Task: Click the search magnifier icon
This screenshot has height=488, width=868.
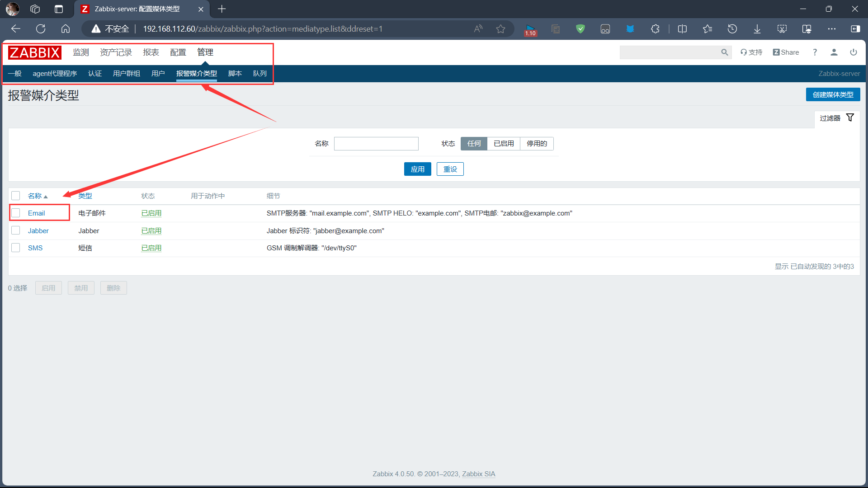Action: (x=724, y=52)
